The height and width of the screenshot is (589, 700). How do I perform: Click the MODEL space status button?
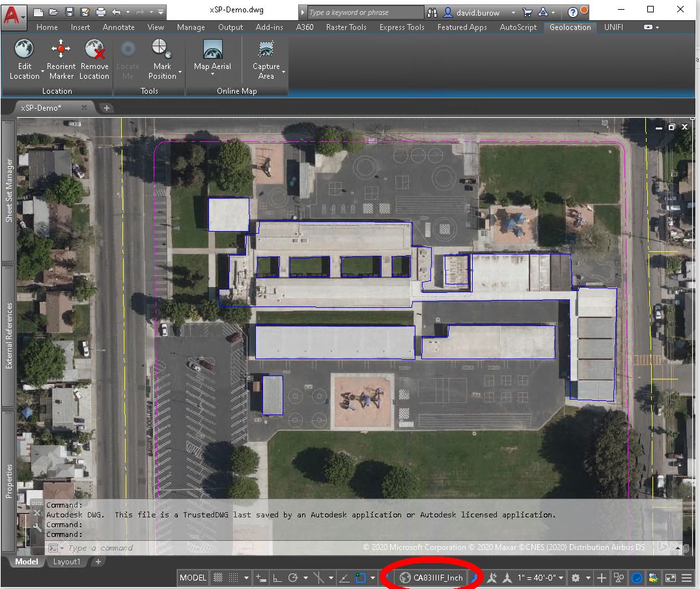click(193, 578)
